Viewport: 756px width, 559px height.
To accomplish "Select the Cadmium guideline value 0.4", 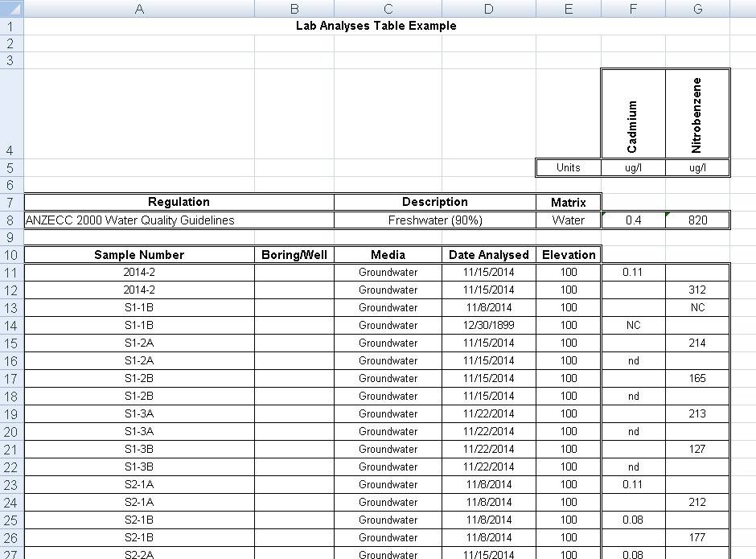I will click(x=633, y=220).
